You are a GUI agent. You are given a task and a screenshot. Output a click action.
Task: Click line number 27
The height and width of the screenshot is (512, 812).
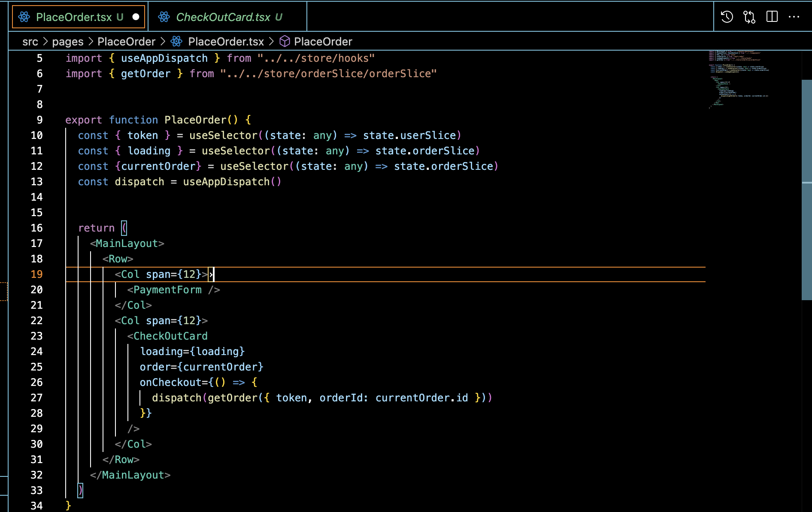(x=36, y=398)
